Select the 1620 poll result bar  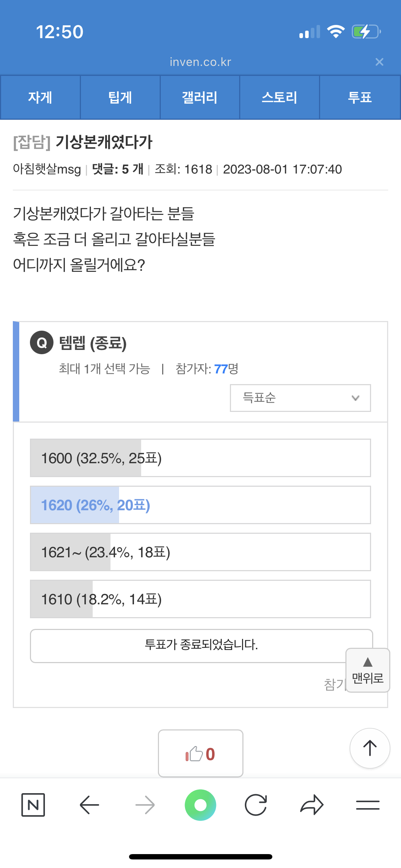coord(200,505)
